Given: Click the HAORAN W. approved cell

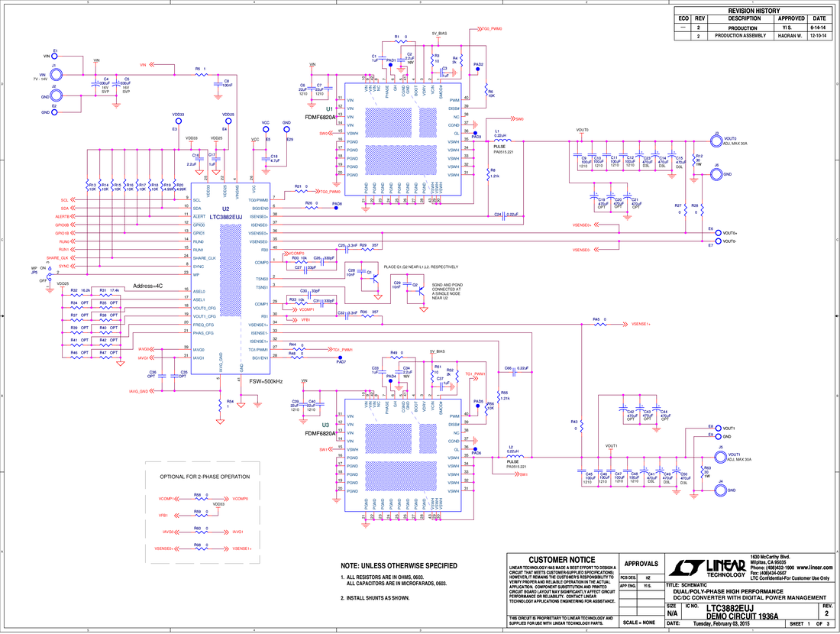Looking at the screenshot, I should tap(790, 36).
